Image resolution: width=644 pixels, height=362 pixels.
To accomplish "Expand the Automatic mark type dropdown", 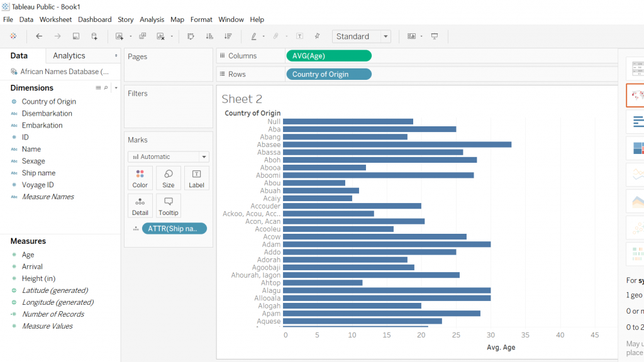I will [168, 157].
